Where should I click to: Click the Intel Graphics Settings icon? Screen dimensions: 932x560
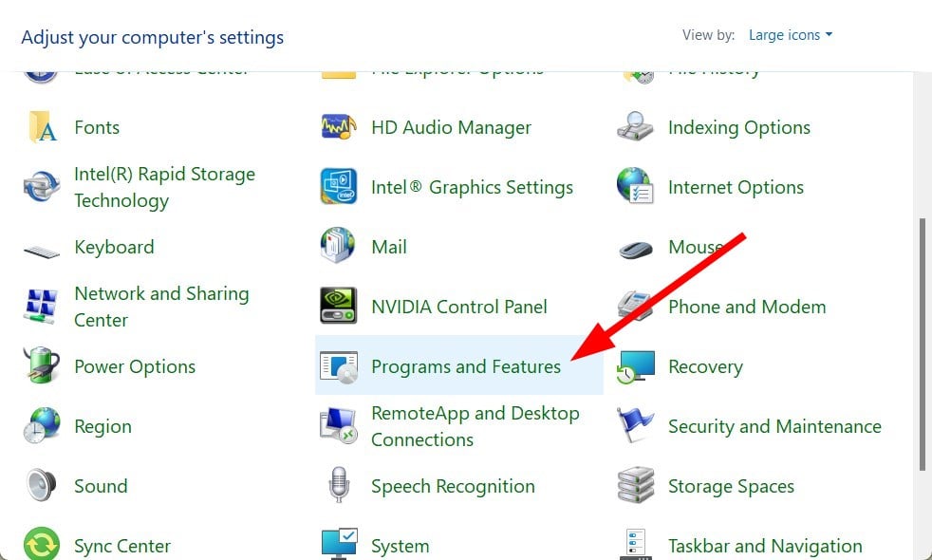point(338,186)
